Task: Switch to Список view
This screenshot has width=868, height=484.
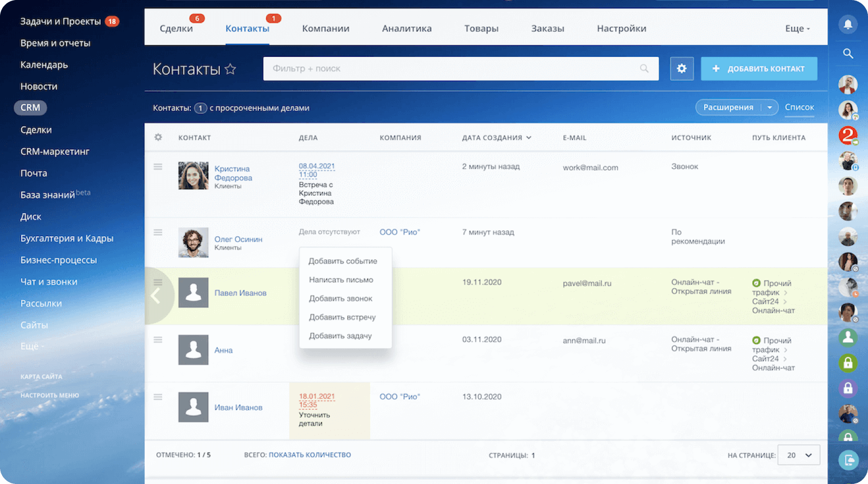Action: point(799,107)
